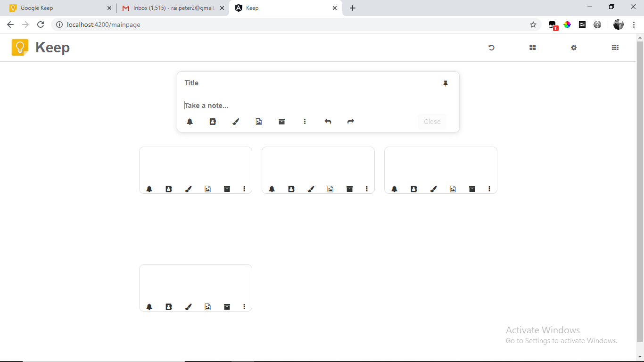Click the refresh icon in Keep header
The image size is (644, 362).
coord(491,48)
